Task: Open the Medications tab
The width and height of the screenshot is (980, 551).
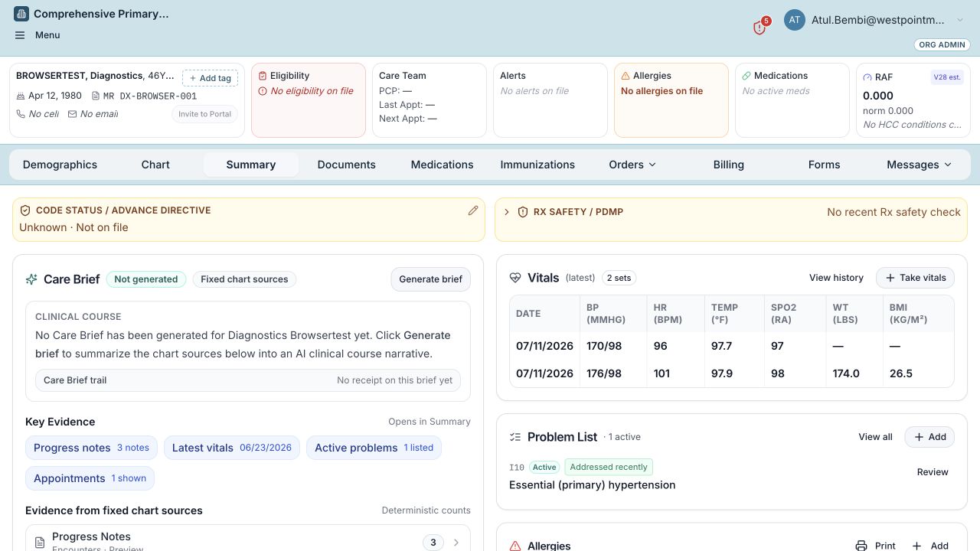Action: (x=443, y=165)
